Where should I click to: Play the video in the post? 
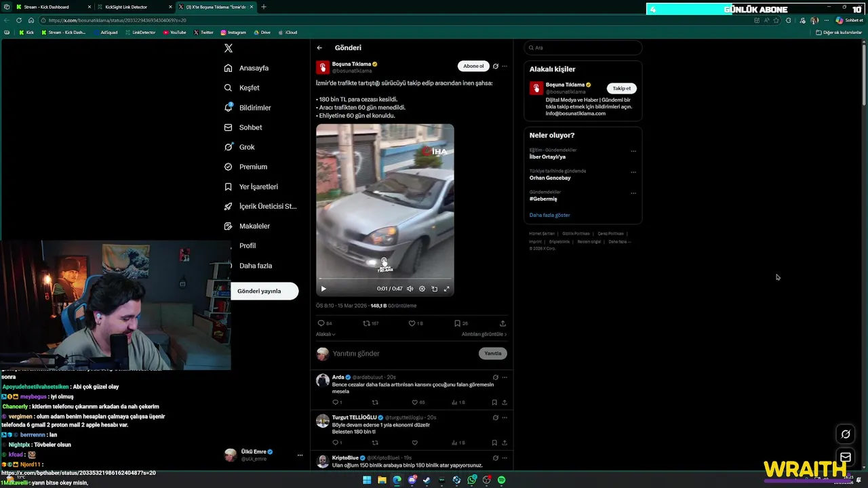coord(323,289)
